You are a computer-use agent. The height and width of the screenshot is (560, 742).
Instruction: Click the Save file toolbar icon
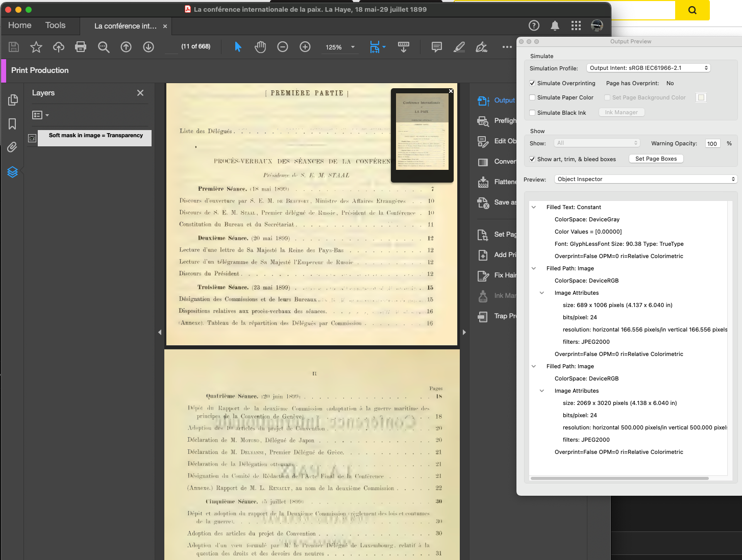pyautogui.click(x=14, y=47)
